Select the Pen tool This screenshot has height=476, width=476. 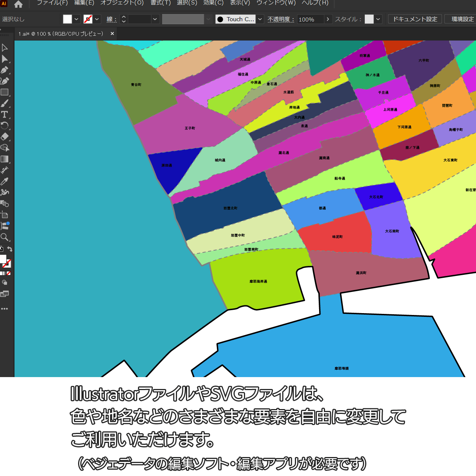5,70
